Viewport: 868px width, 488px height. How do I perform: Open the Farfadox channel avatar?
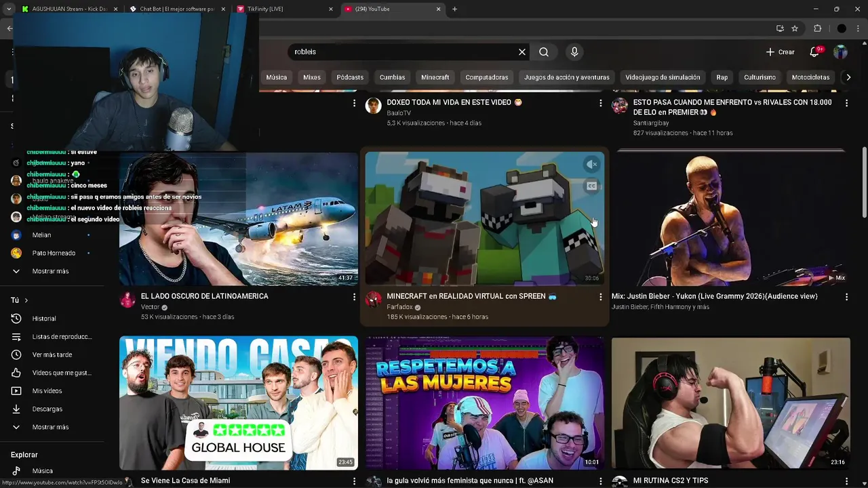click(x=374, y=300)
